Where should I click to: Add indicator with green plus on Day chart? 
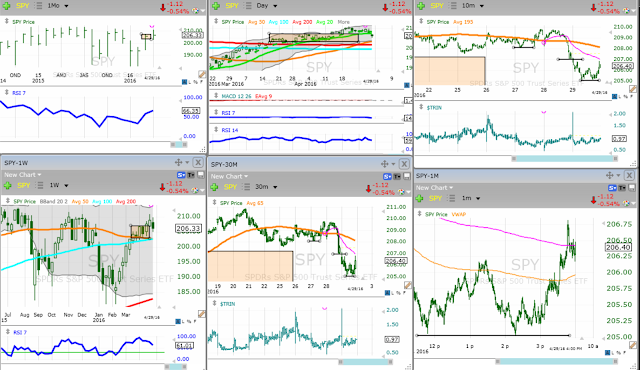(x=216, y=6)
